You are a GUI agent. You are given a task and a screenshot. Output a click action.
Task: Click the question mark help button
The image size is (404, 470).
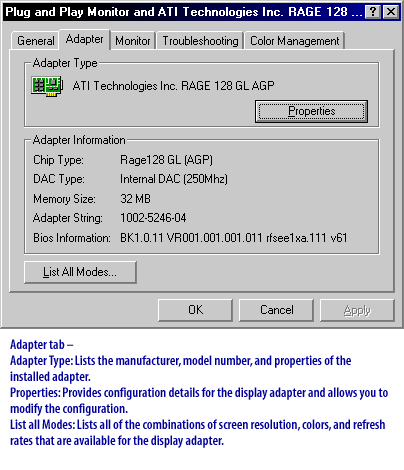point(373,12)
